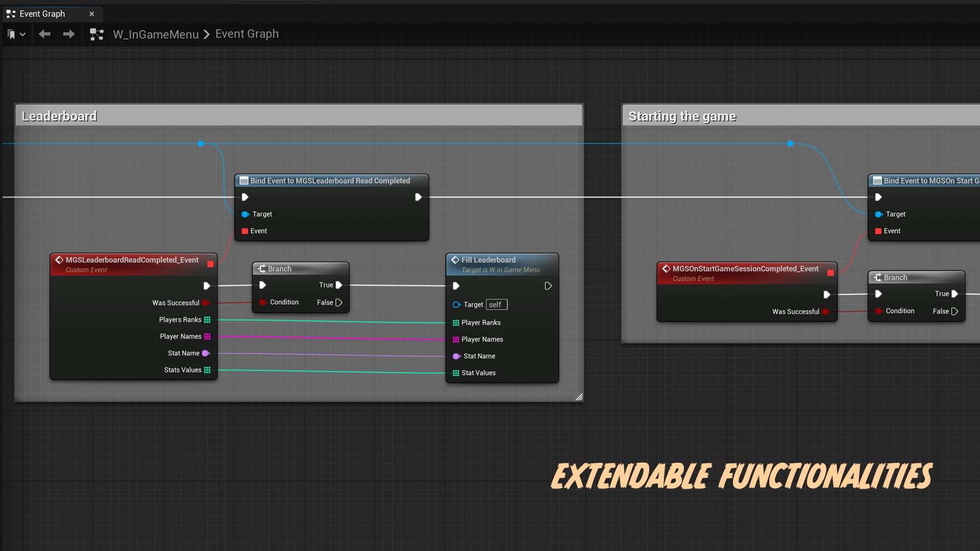Image resolution: width=980 pixels, height=551 pixels.
Task: Edit the self value in Fill Leaderboard's Target field
Action: tap(496, 304)
